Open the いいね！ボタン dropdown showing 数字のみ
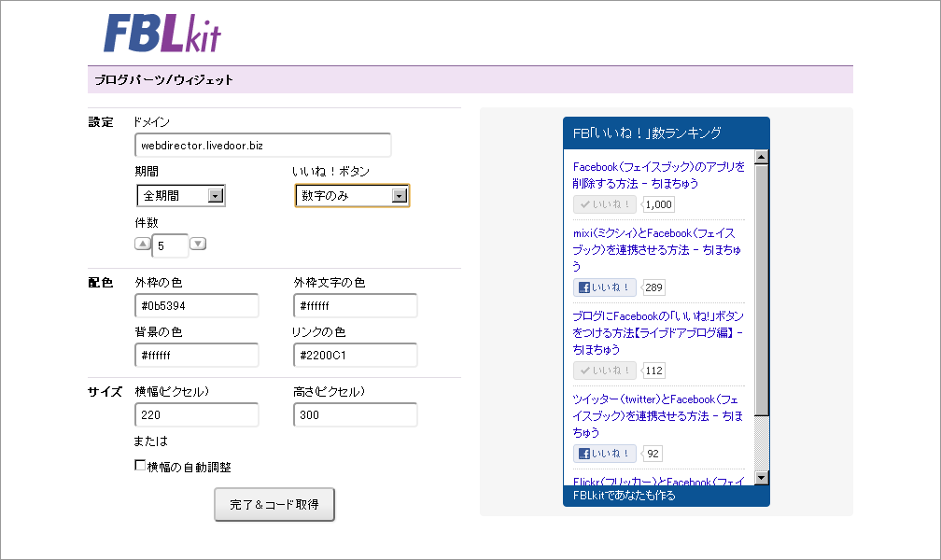This screenshot has width=941, height=560. pos(352,196)
